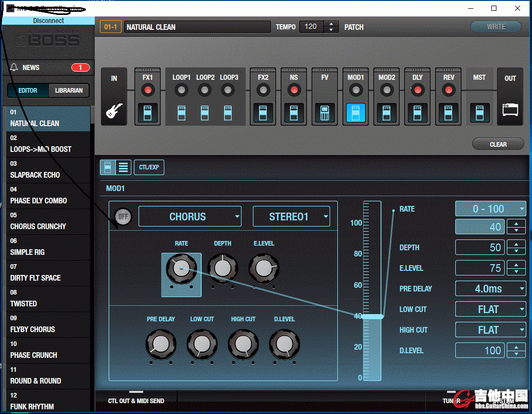Image resolution: width=532 pixels, height=414 pixels.
Task: Open CTL OUT & MIDI SEND
Action: click(x=136, y=401)
